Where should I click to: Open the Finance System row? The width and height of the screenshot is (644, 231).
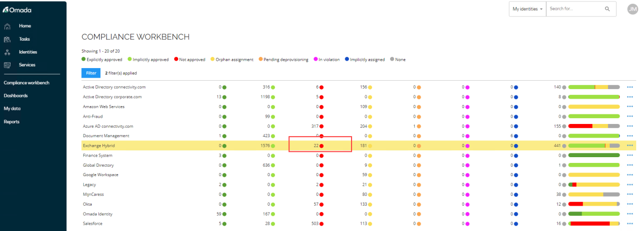coord(358,156)
